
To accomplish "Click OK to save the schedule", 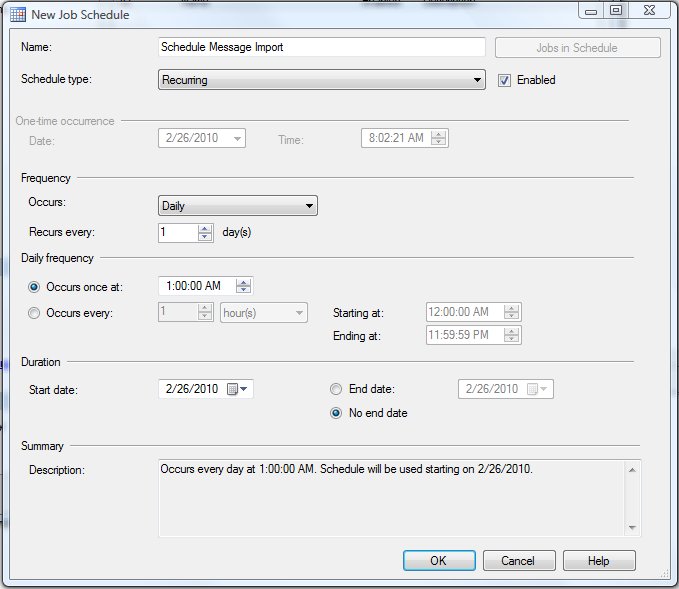I will [x=438, y=560].
